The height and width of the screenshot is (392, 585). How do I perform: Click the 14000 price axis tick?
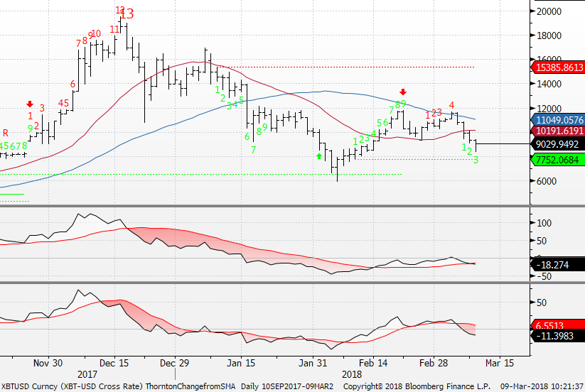[x=549, y=85]
